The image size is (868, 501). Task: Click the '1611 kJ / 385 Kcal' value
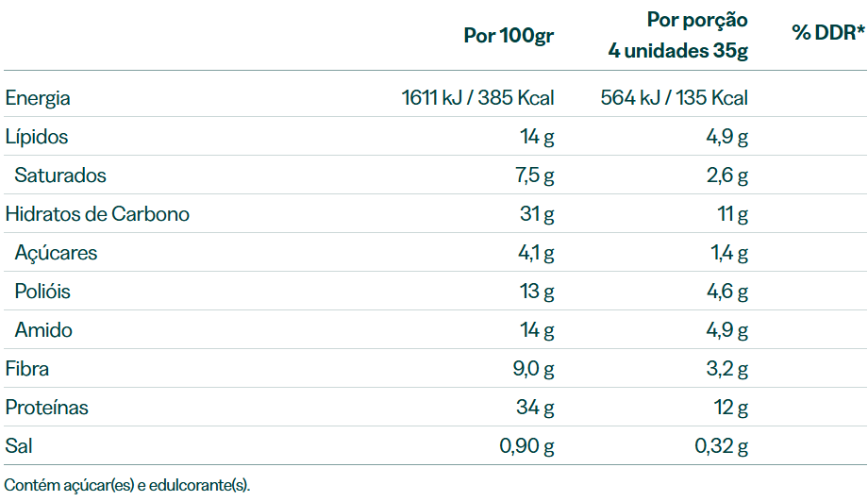click(477, 98)
